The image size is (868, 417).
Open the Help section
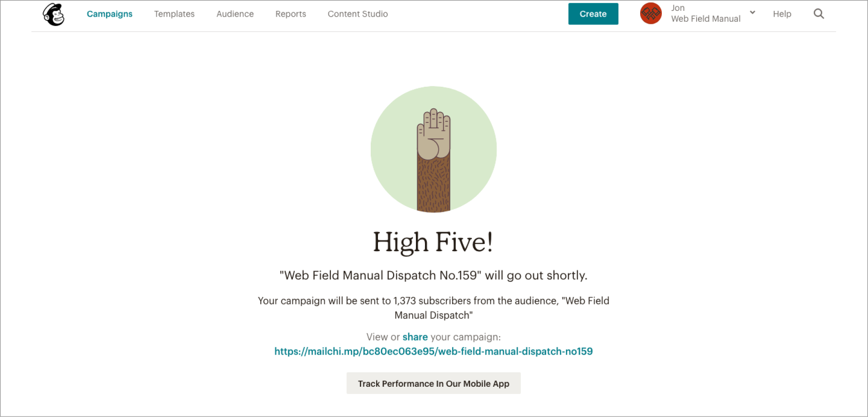pyautogui.click(x=782, y=14)
